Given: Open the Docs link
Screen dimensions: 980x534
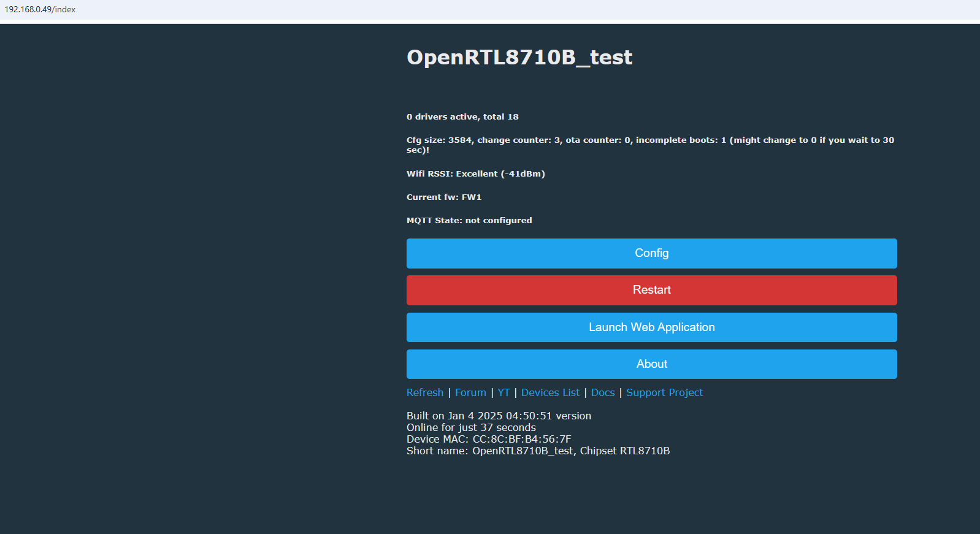Looking at the screenshot, I should [x=603, y=392].
